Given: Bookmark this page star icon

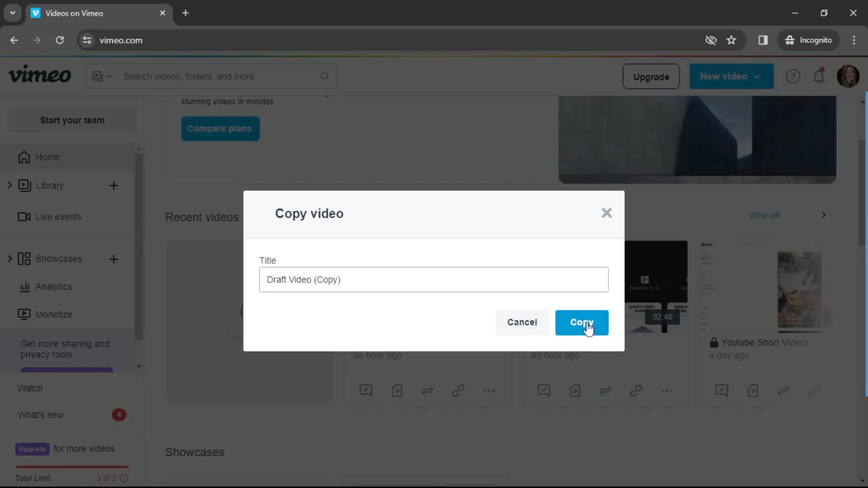Looking at the screenshot, I should tap(731, 40).
